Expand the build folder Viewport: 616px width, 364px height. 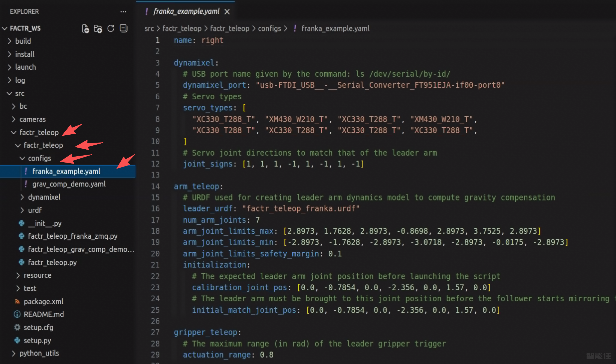pos(23,41)
